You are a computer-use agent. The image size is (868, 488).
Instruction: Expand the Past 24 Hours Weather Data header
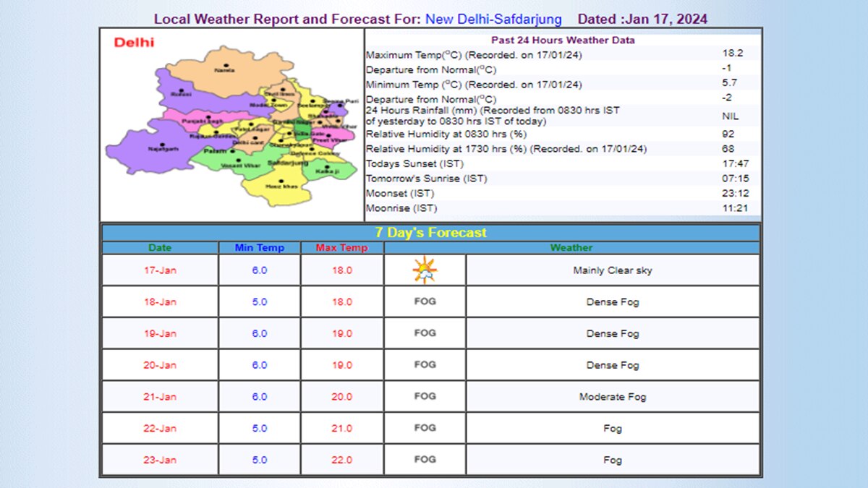[x=563, y=40]
